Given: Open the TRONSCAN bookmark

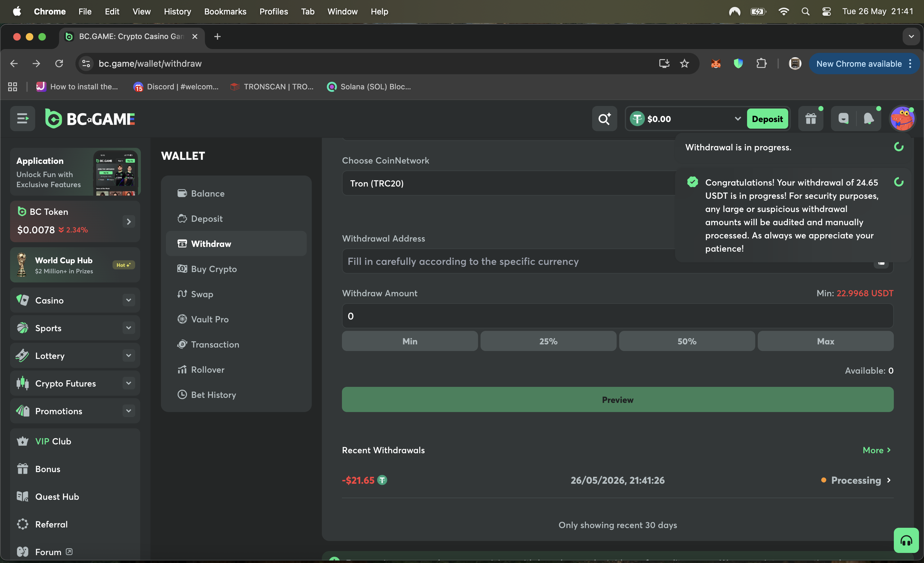Looking at the screenshot, I should pyautogui.click(x=272, y=87).
